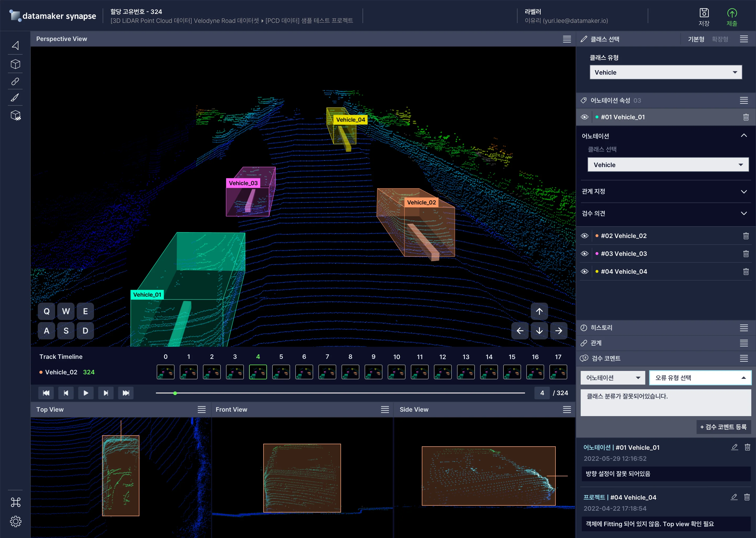The image size is (756, 538).
Task: Select the pointer arrow tool in left sidebar
Action: [x=15, y=45]
